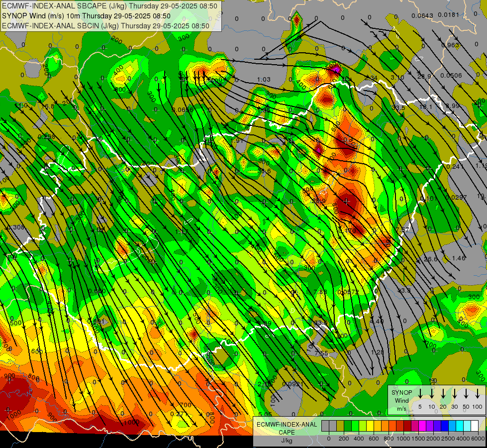487x448 pixels.
Task: Click the 0.0181 value on map
Action: [x=448, y=14]
